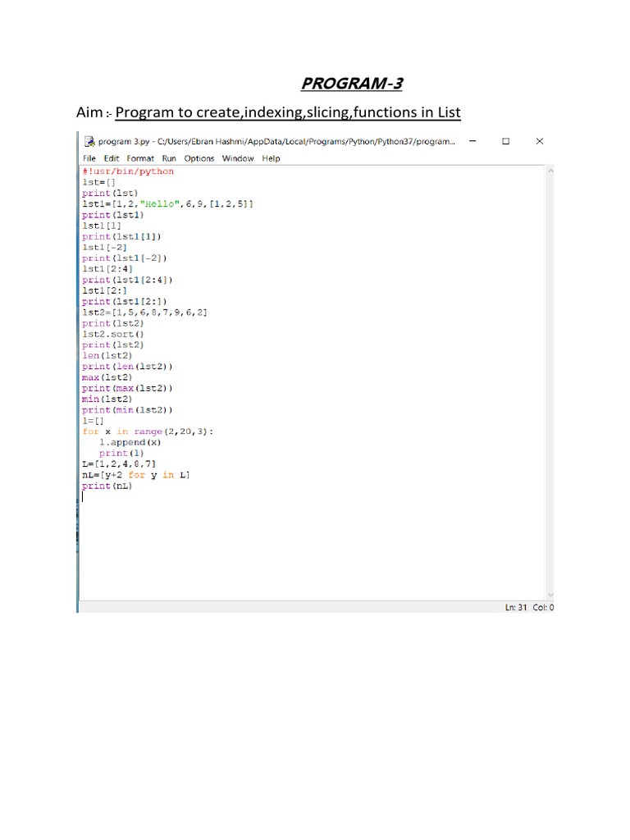Click scrollbar up arrow in editor

550,171
